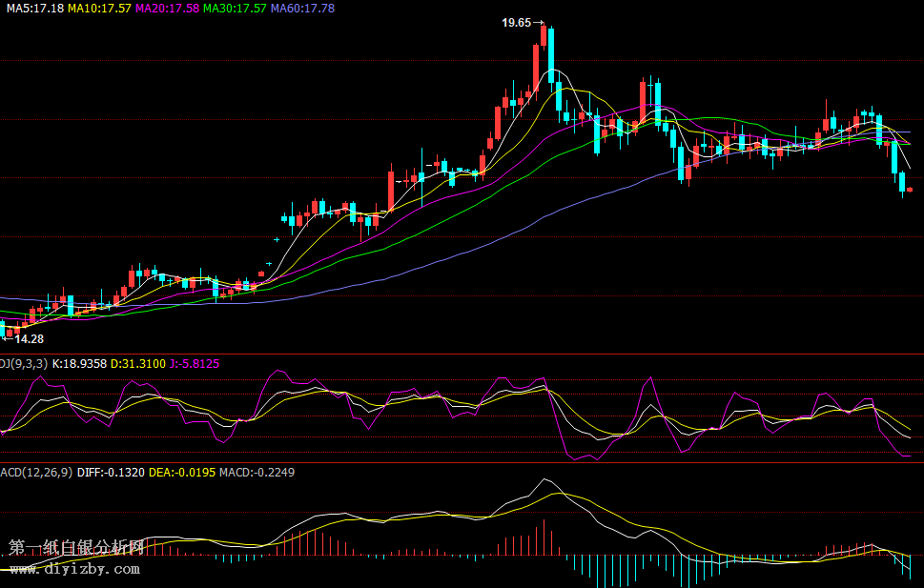
Task: Click the 19.65 high price marker
Action: pos(516,22)
